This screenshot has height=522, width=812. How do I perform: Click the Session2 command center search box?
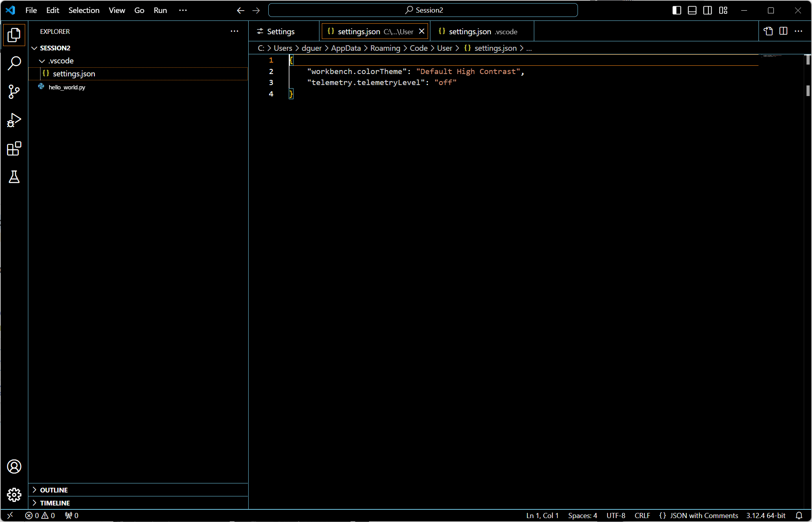423,10
